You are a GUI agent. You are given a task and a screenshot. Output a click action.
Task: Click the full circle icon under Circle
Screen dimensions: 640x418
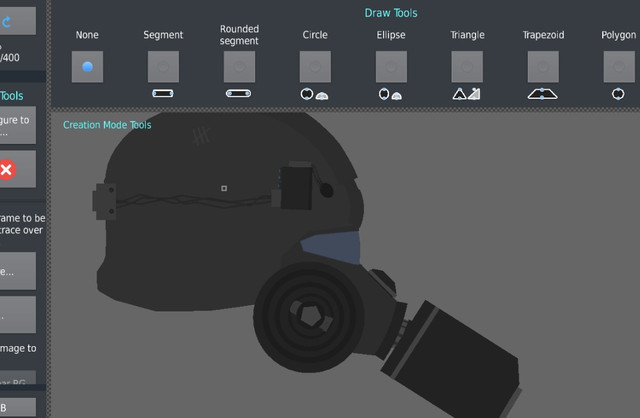click(x=307, y=94)
